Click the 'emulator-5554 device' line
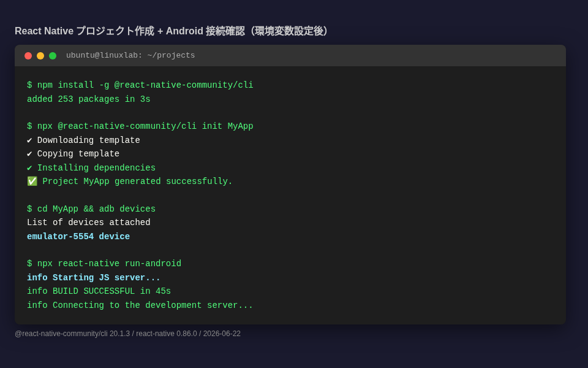 point(78,236)
